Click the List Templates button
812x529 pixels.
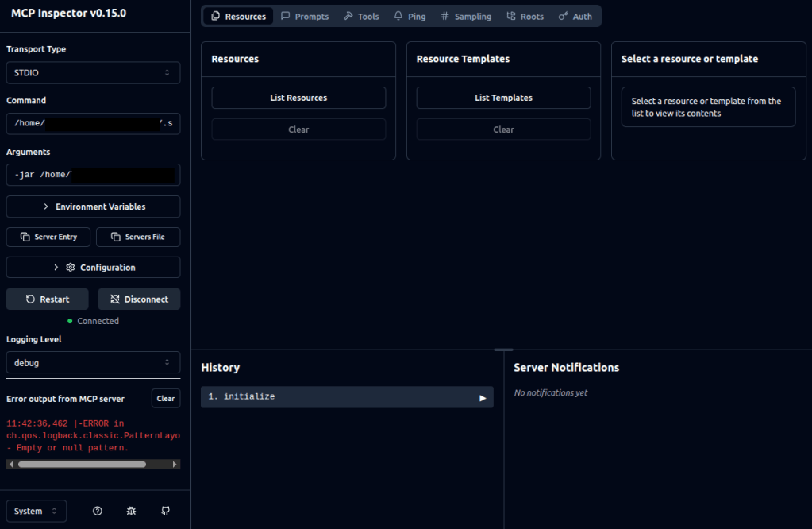pos(503,98)
